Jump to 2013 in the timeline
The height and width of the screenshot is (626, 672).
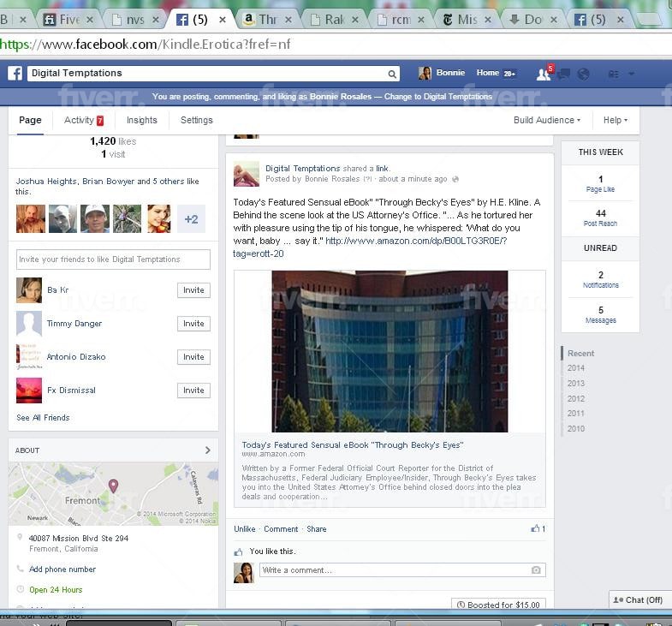pyautogui.click(x=575, y=384)
